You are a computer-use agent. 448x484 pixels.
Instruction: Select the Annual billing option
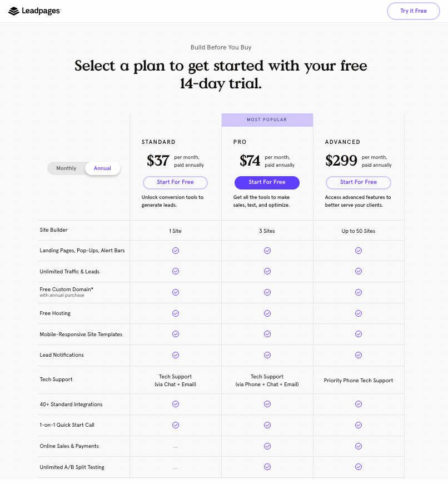coord(102,168)
